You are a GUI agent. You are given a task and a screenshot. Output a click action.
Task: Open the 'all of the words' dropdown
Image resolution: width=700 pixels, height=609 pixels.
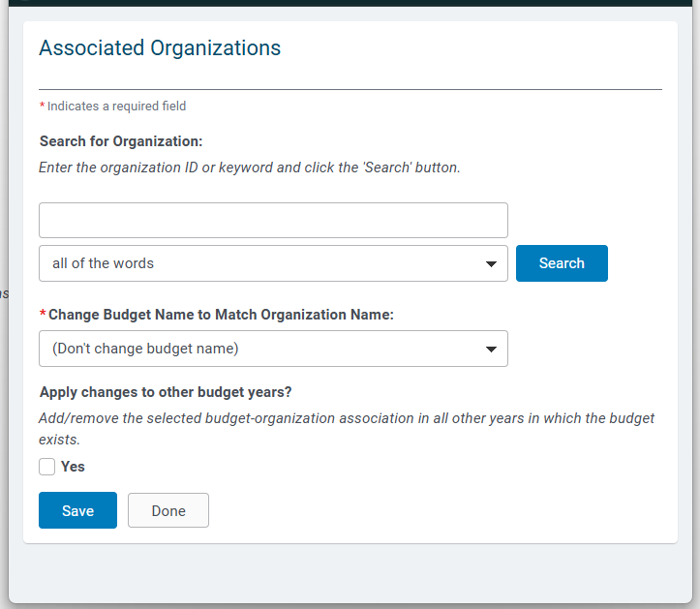(273, 263)
